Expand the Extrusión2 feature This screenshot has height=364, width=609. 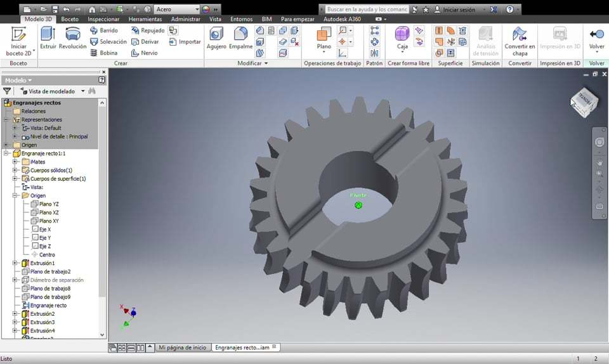tap(15, 313)
